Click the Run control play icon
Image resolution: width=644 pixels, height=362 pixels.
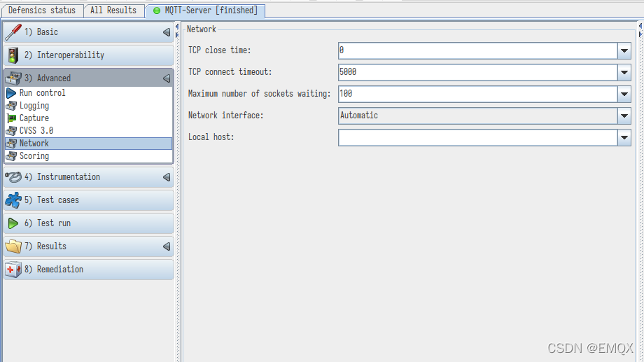coord(11,93)
